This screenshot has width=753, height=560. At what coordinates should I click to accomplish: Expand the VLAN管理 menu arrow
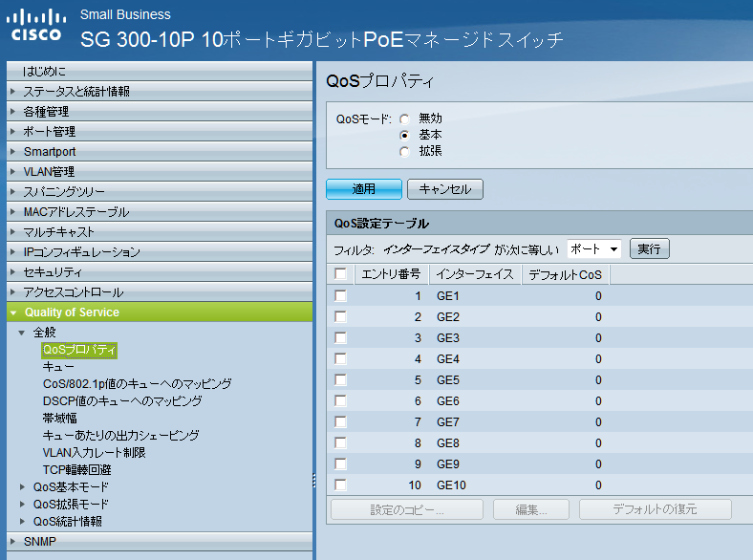(13, 171)
